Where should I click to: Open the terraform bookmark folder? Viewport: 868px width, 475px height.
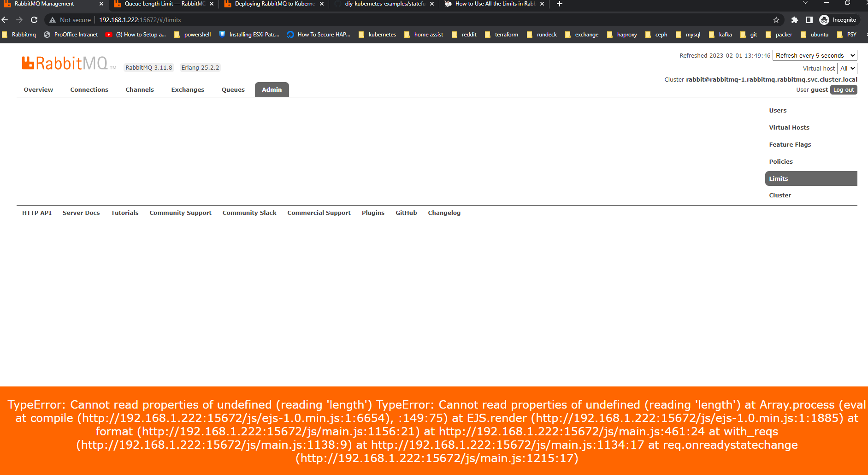click(x=502, y=35)
